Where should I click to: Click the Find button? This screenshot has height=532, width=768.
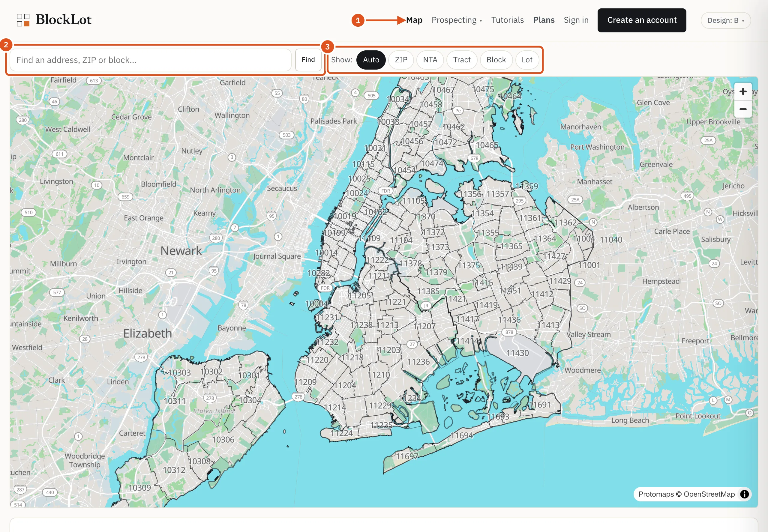pos(308,60)
